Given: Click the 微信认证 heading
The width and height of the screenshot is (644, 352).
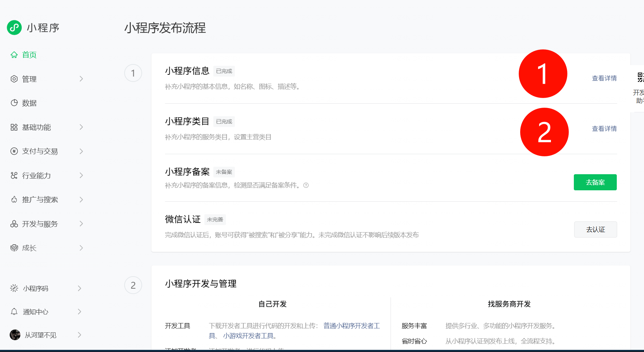Looking at the screenshot, I should [x=183, y=219].
